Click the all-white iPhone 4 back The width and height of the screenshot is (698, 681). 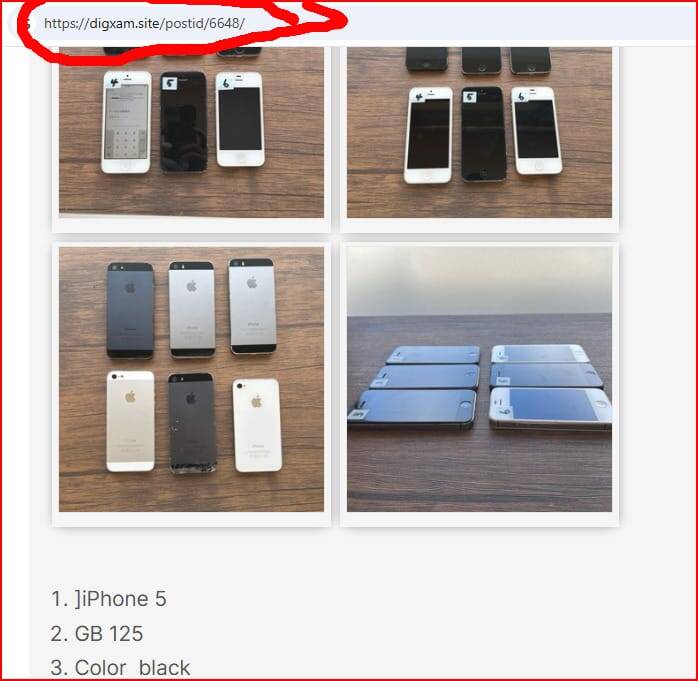pyautogui.click(x=257, y=425)
